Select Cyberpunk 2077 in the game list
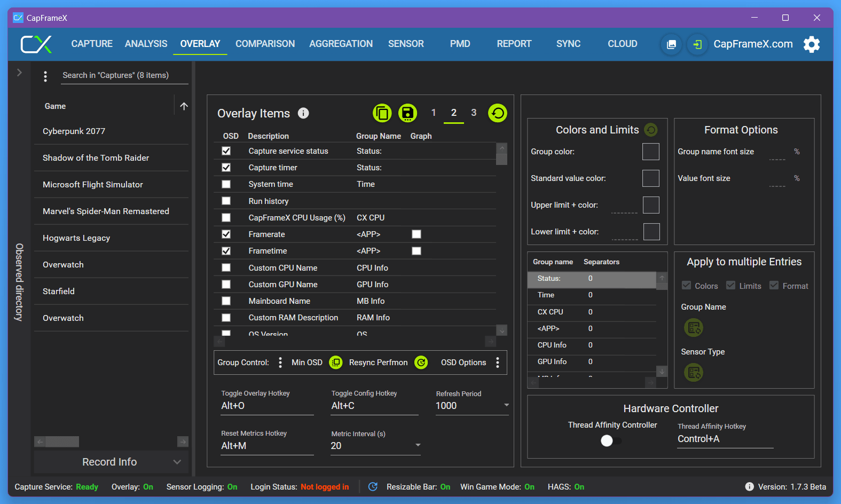841x504 pixels. point(111,131)
